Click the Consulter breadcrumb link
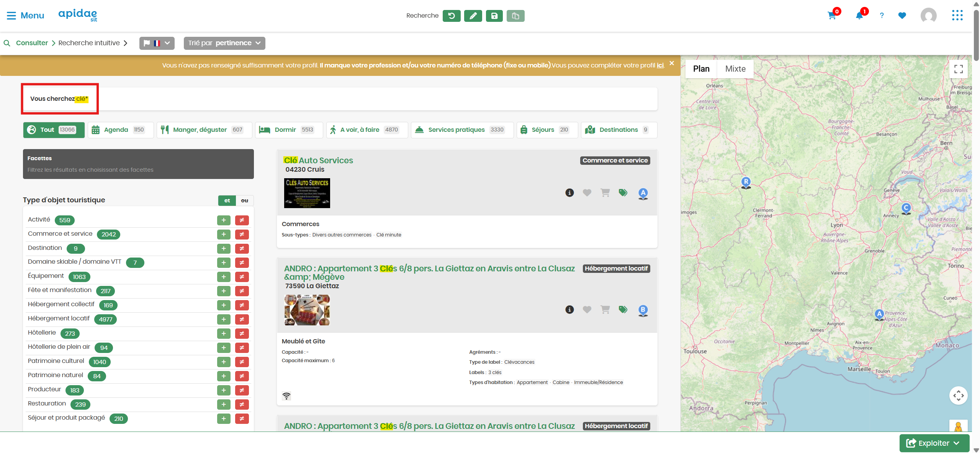This screenshot has height=453, width=980. (x=32, y=43)
